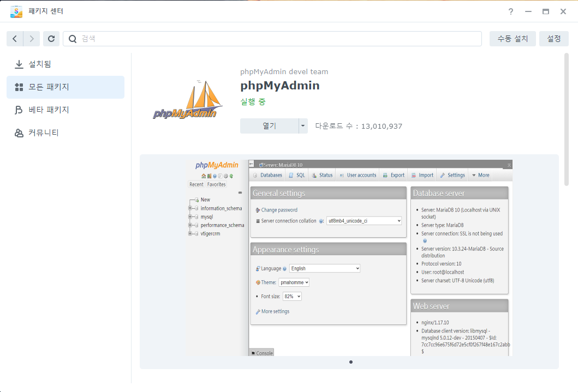Click the Package Center app icon
The height and width of the screenshot is (392, 578).
click(x=16, y=11)
